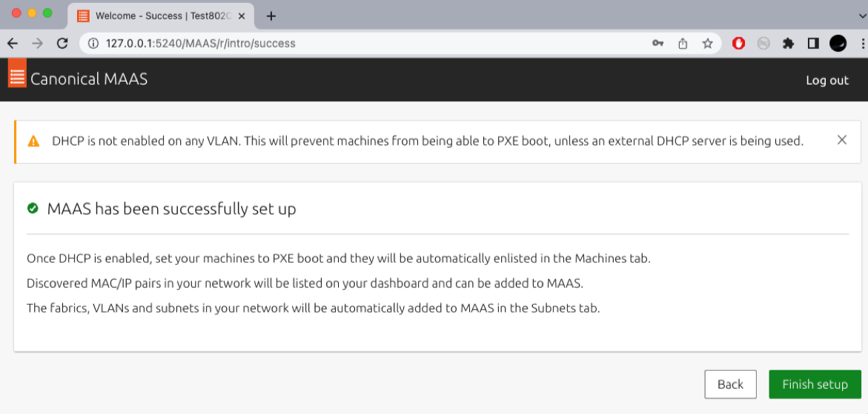This screenshot has height=414, width=868.
Task: Click the address bar URL field
Action: [x=371, y=44]
